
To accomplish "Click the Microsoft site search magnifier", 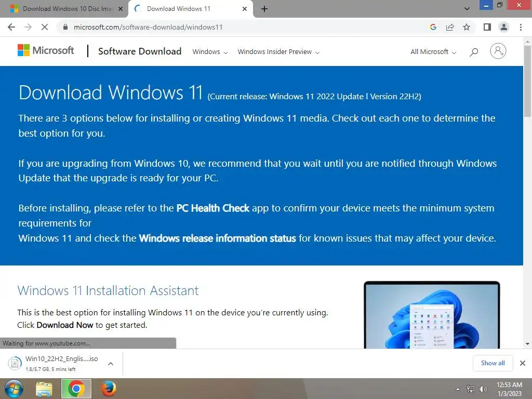I will tap(474, 52).
